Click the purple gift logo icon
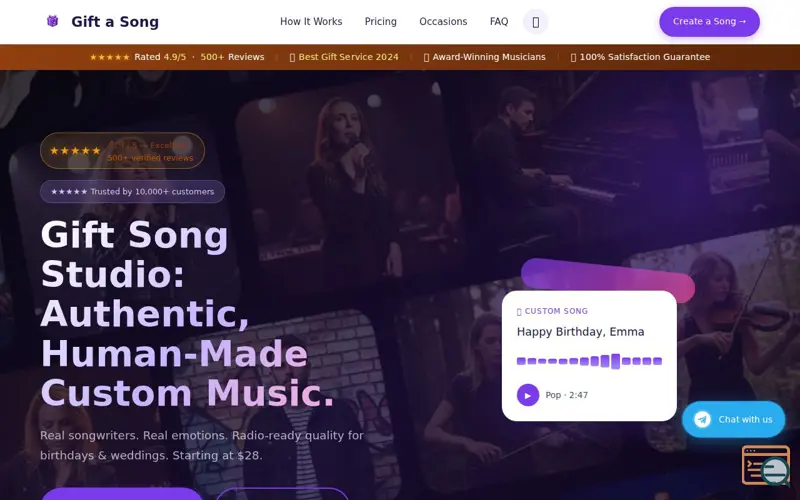The width and height of the screenshot is (800, 500). (x=52, y=21)
